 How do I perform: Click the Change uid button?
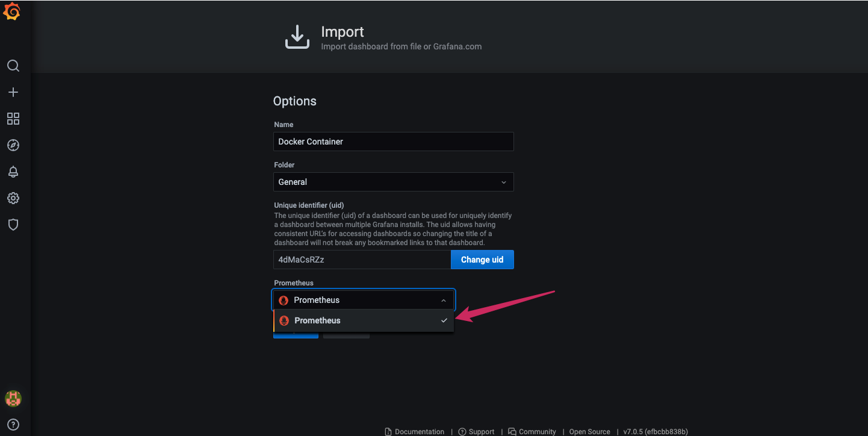pos(482,260)
